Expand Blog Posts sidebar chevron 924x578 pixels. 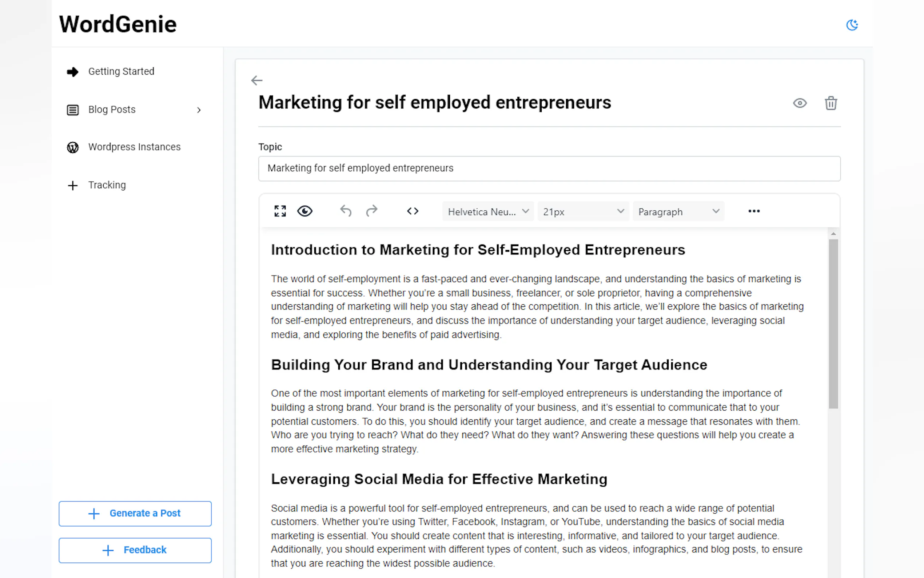pyautogui.click(x=199, y=110)
